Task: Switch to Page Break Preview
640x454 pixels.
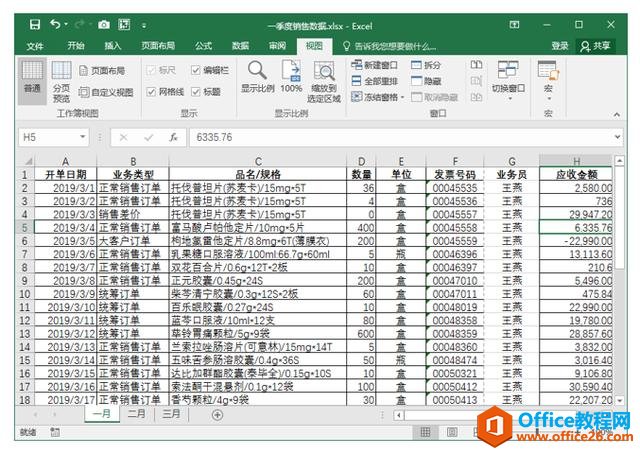Action: click(61, 80)
